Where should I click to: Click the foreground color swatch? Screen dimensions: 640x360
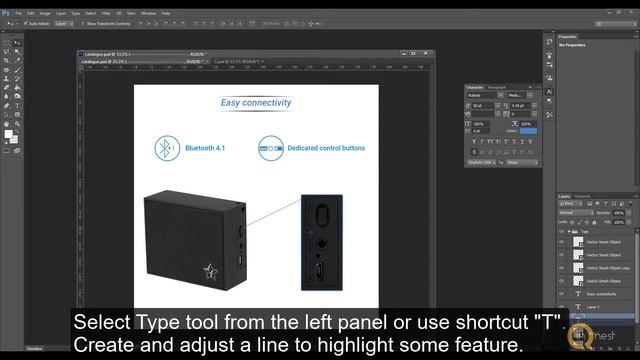tap(8, 134)
